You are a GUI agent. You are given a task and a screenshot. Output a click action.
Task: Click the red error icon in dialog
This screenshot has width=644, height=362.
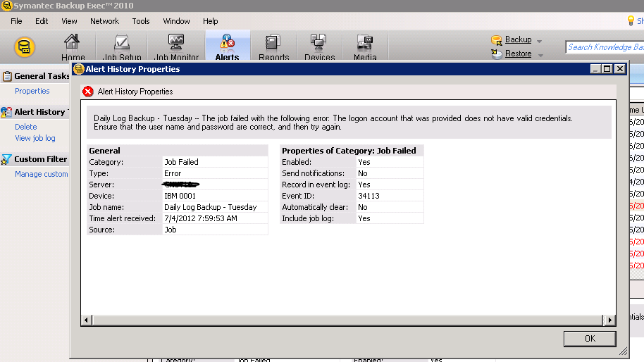[88, 92]
